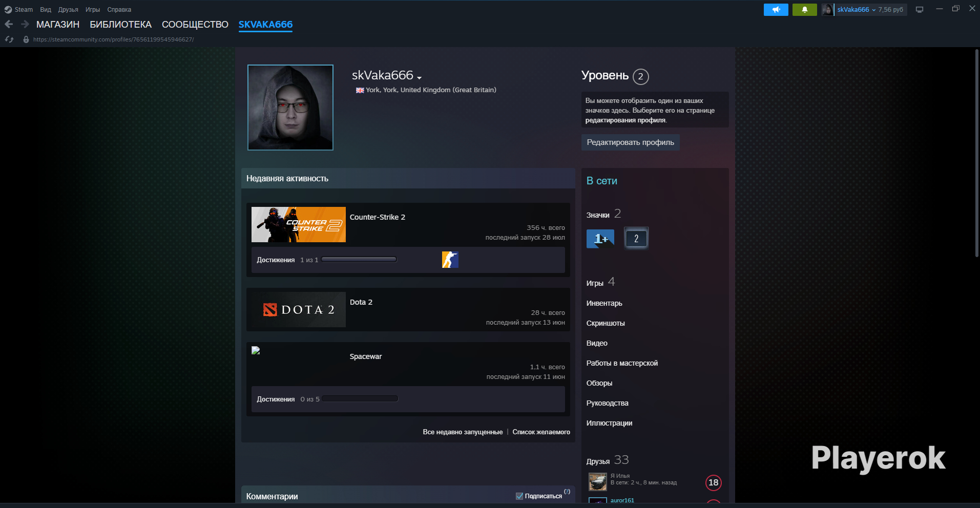This screenshot has height=508, width=980.
Task: Expand the skVaka666 persona name dropdown
Action: coord(419,78)
